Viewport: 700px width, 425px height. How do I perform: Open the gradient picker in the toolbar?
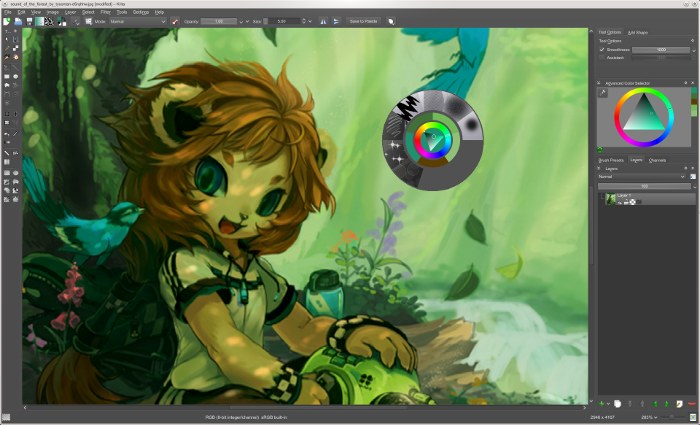[x=39, y=20]
